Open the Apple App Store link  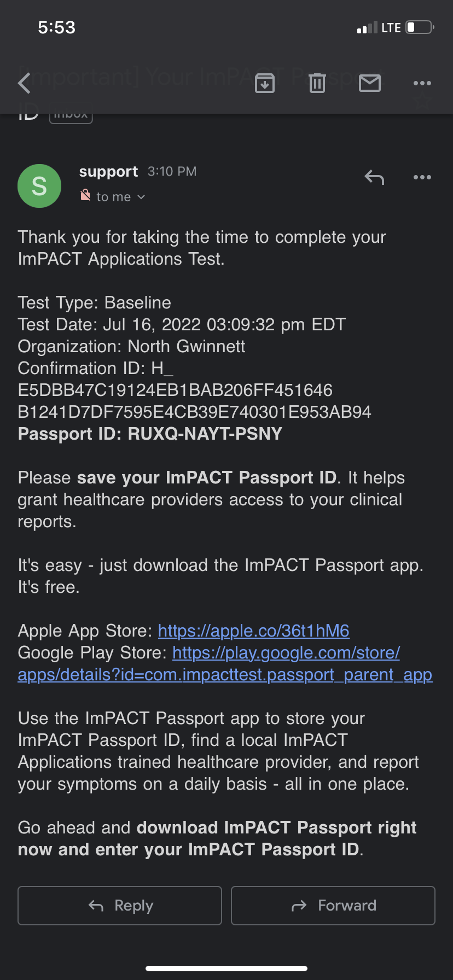click(x=254, y=631)
